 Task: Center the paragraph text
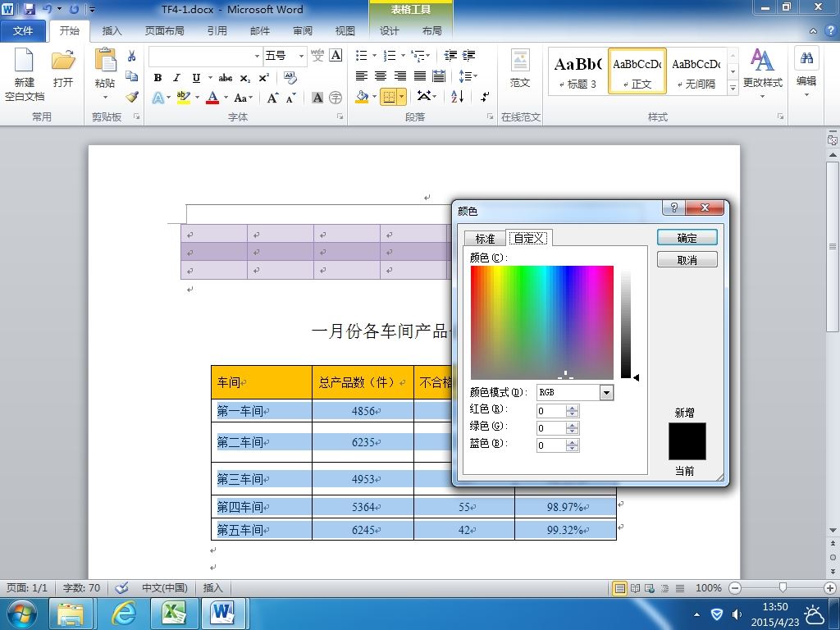click(x=381, y=76)
